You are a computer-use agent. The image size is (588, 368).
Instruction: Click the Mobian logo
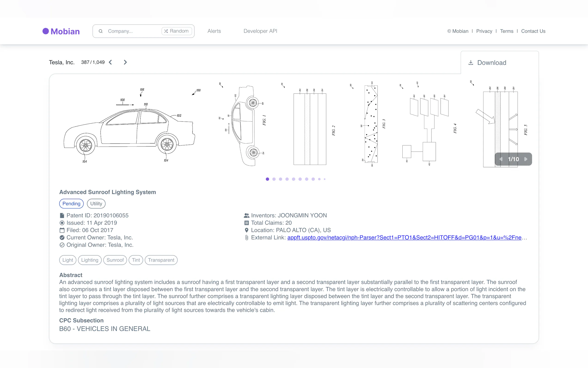coord(61,31)
